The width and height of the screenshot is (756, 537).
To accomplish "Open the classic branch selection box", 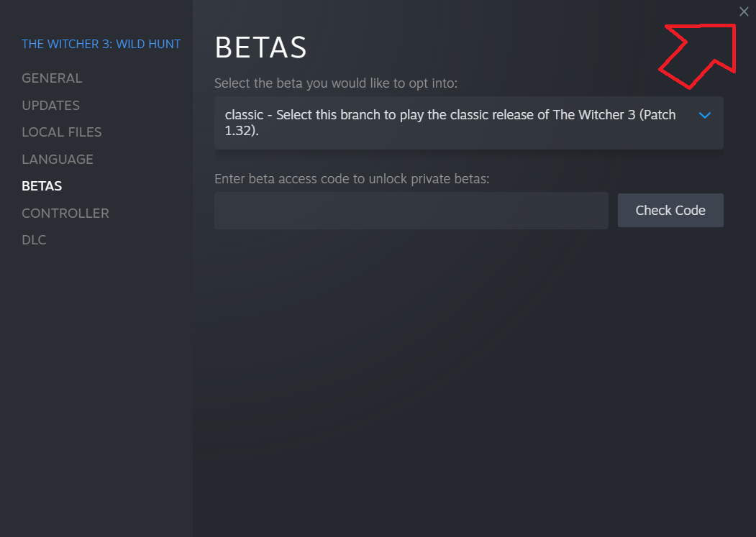I will [453, 123].
